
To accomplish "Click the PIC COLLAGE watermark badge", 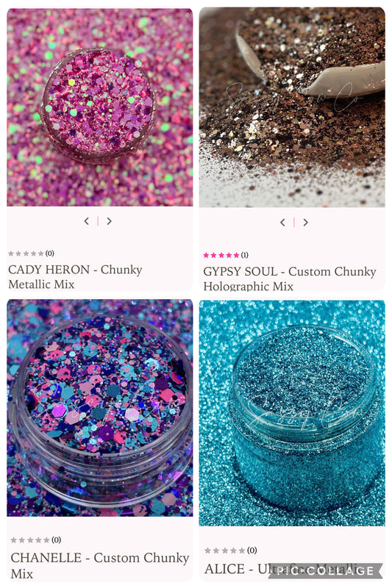I will point(325,571).
